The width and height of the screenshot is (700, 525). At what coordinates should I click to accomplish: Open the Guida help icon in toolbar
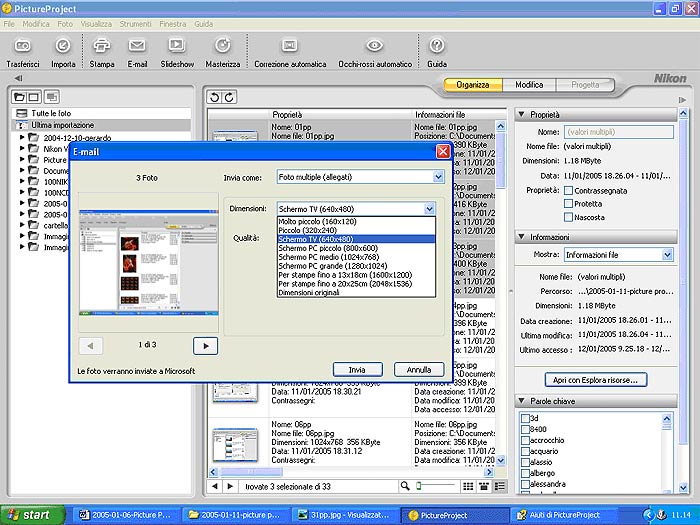coord(437,46)
